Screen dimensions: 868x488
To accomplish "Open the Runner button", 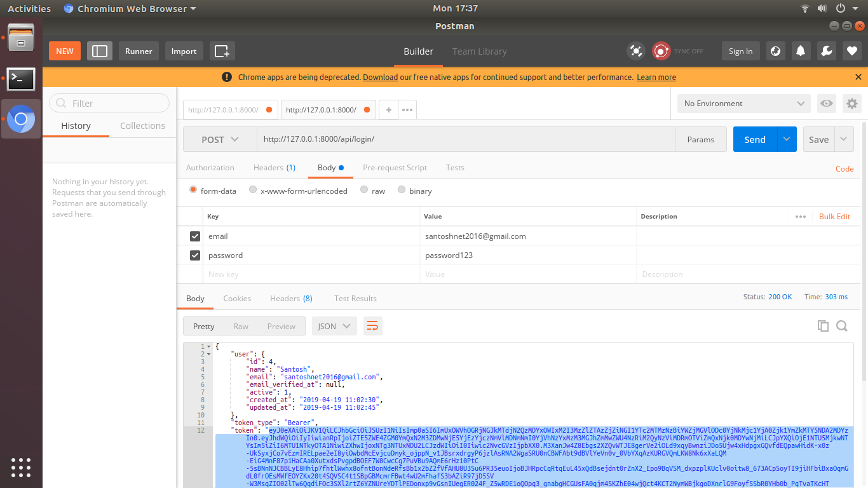I will 139,51.
